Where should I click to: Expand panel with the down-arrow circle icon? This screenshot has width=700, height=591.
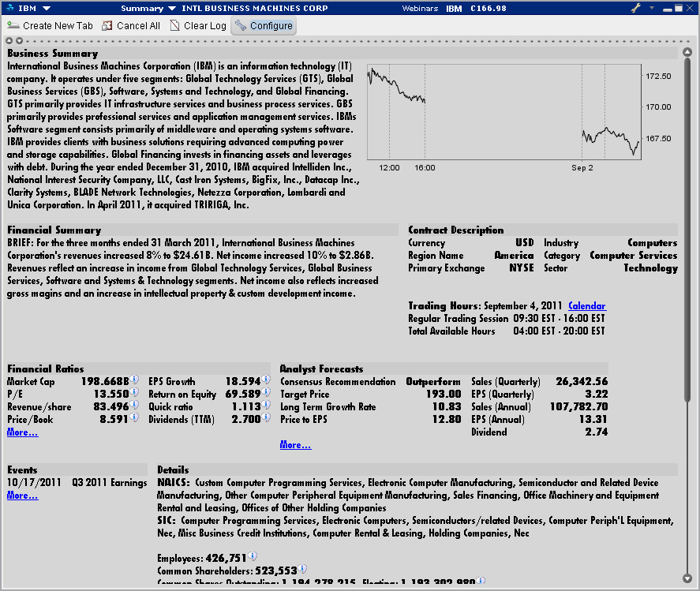[19, 40]
